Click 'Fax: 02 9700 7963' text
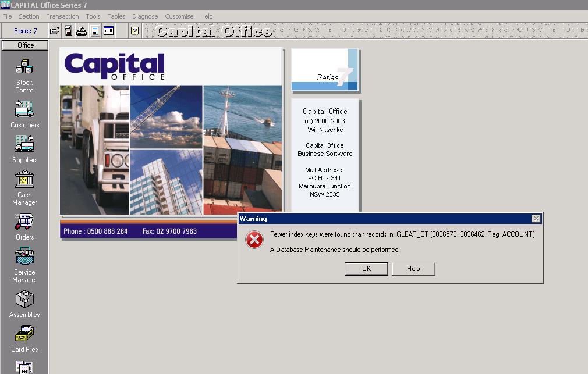This screenshot has width=588, height=374. pyautogui.click(x=169, y=231)
